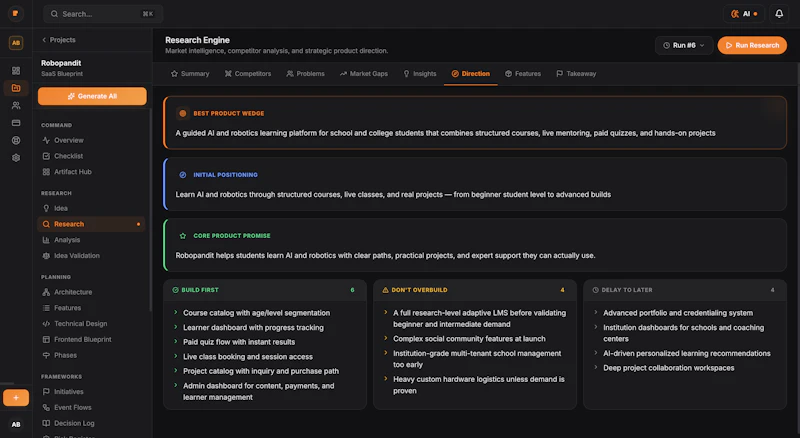This screenshot has height=438, width=800.
Task: Expand 'Live class booking and session access'
Action: coord(176,356)
